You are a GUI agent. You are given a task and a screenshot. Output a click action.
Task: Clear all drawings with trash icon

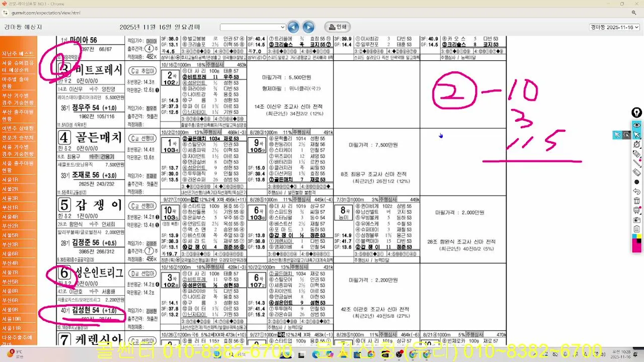pyautogui.click(x=637, y=201)
